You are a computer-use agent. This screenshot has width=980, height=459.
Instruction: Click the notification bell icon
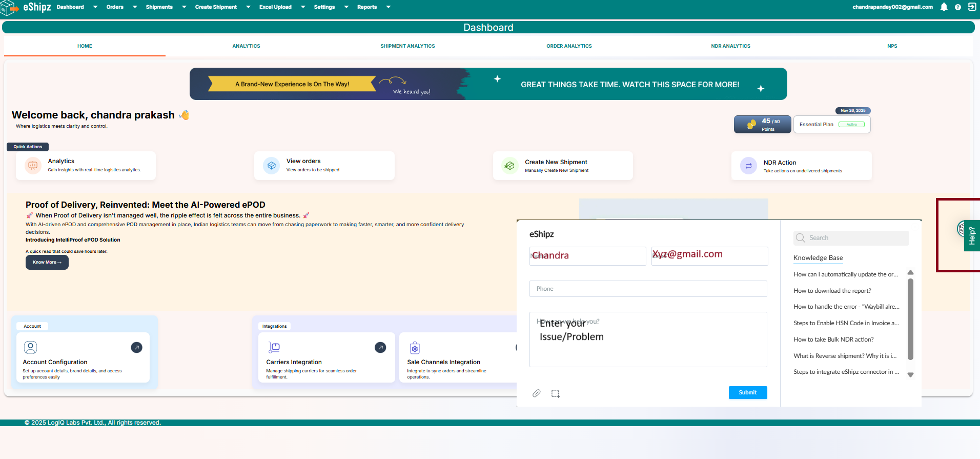click(944, 7)
